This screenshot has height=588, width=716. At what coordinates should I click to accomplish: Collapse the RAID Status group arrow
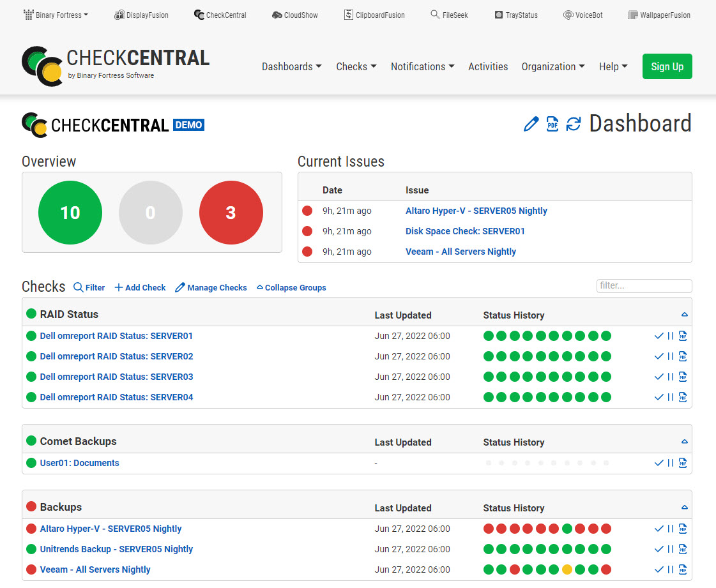click(684, 315)
